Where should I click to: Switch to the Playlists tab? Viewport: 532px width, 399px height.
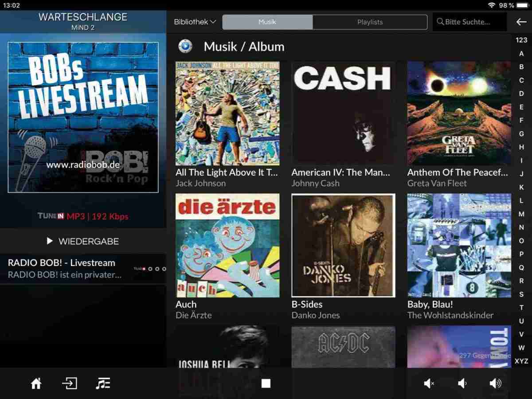coord(370,22)
